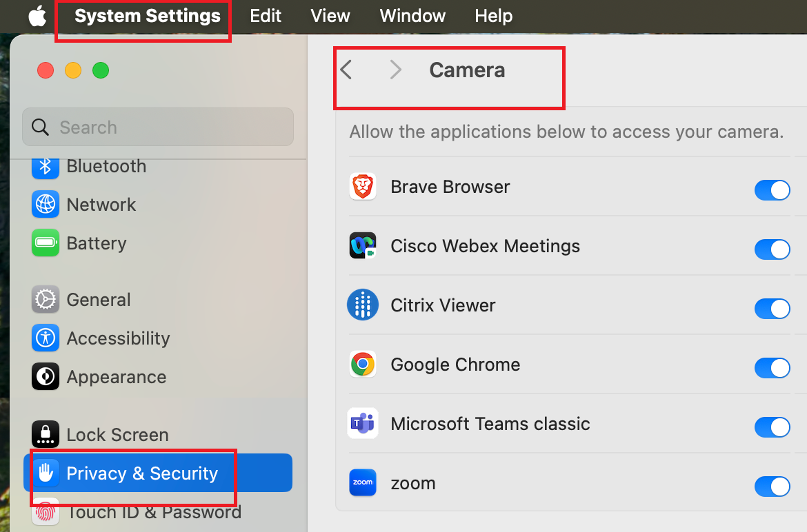The image size is (807, 532).
Task: Open the Edit menu
Action: click(266, 16)
